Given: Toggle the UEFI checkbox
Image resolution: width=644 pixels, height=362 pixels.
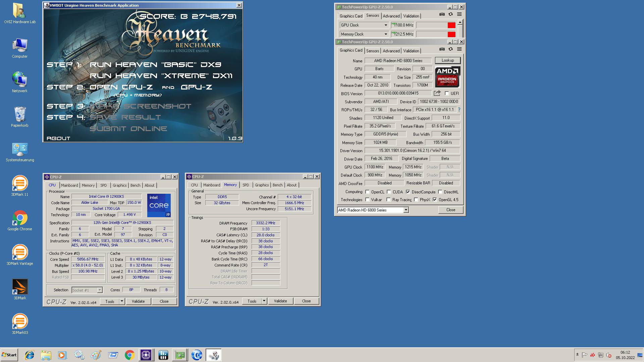Looking at the screenshot, I should click(x=447, y=93).
